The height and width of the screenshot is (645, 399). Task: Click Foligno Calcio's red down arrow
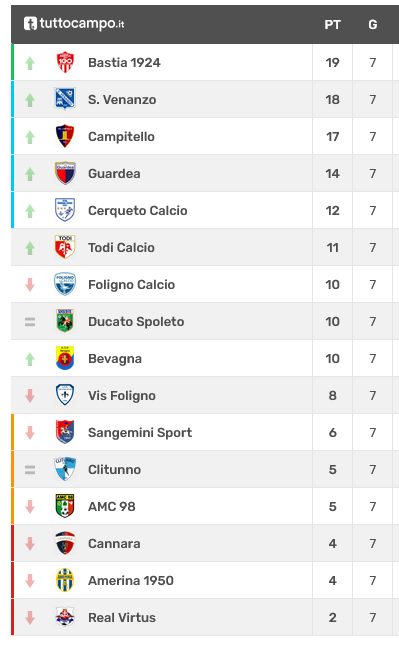30,285
